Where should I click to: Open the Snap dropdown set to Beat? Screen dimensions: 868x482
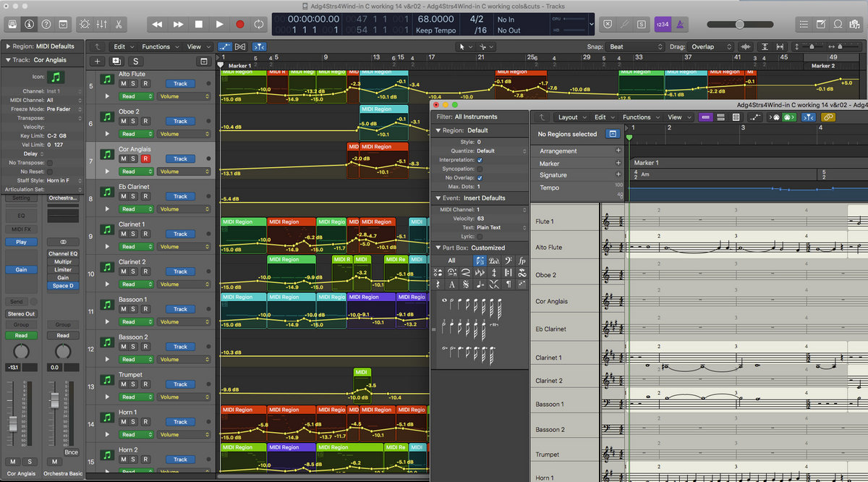coord(635,47)
